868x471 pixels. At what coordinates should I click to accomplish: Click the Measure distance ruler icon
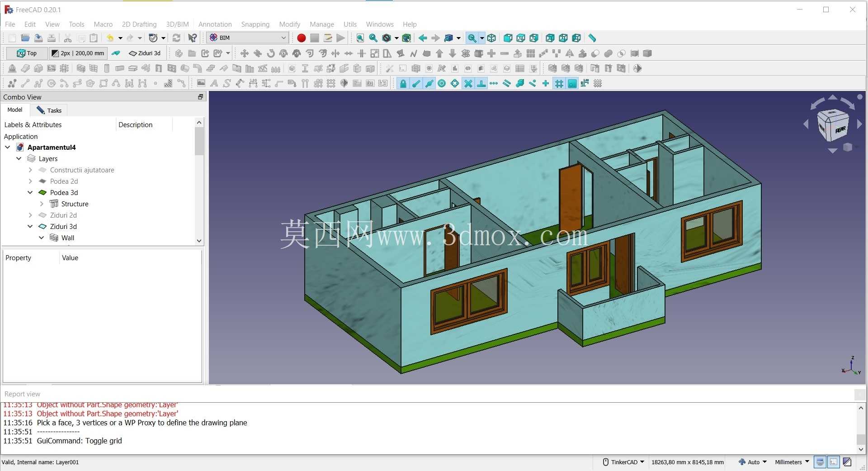pos(592,38)
